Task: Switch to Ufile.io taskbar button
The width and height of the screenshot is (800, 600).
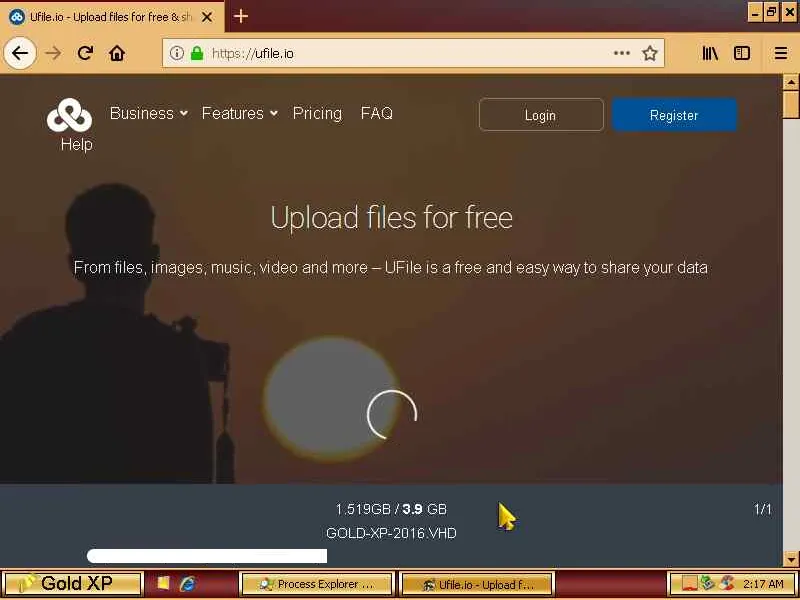Action: 477,584
